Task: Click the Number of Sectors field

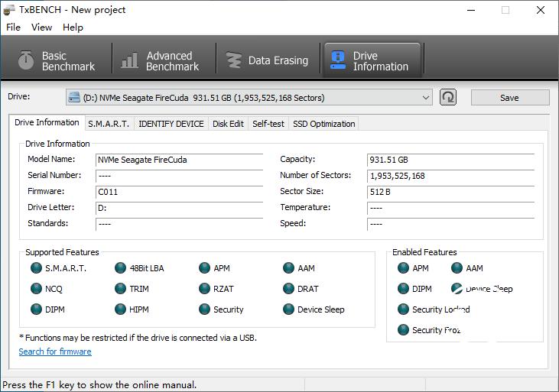Action: [x=450, y=176]
